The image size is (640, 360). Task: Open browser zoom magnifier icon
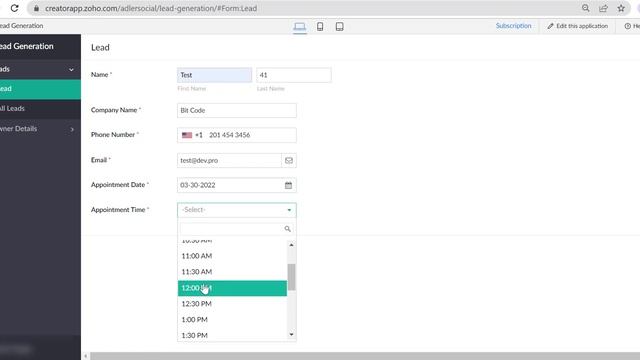(x=585, y=8)
